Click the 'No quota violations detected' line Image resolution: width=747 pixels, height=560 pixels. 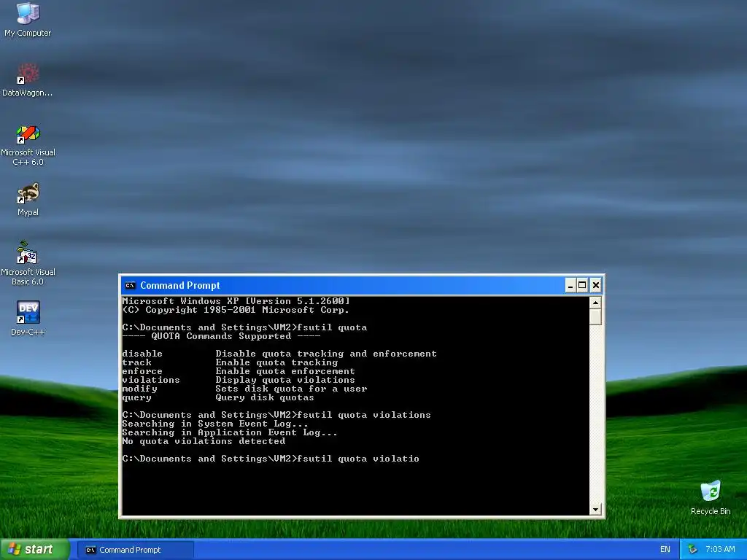tap(204, 441)
